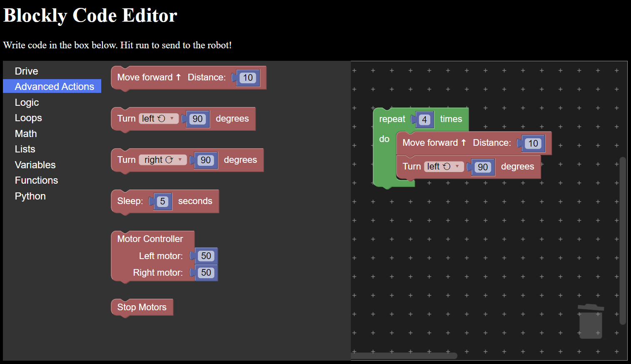This screenshot has height=364, width=631.
Task: Click the 'do' label in repeat block
Action: point(384,139)
